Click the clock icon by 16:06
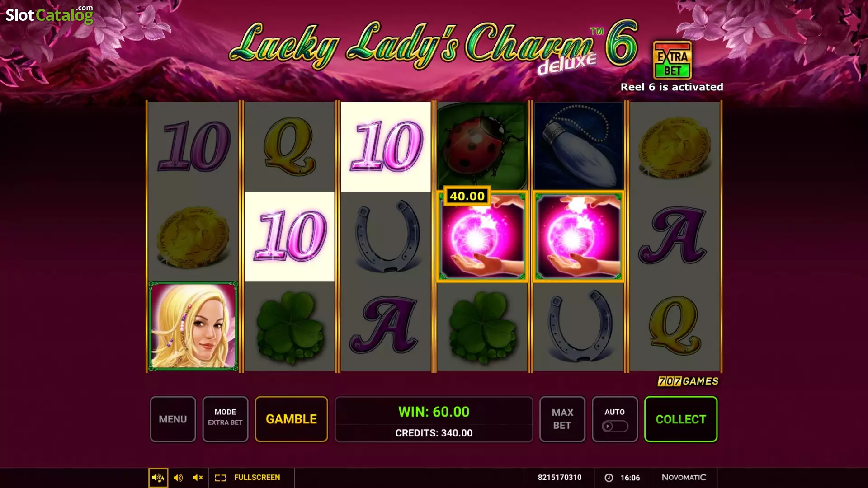The height and width of the screenshot is (488, 868). 609,478
